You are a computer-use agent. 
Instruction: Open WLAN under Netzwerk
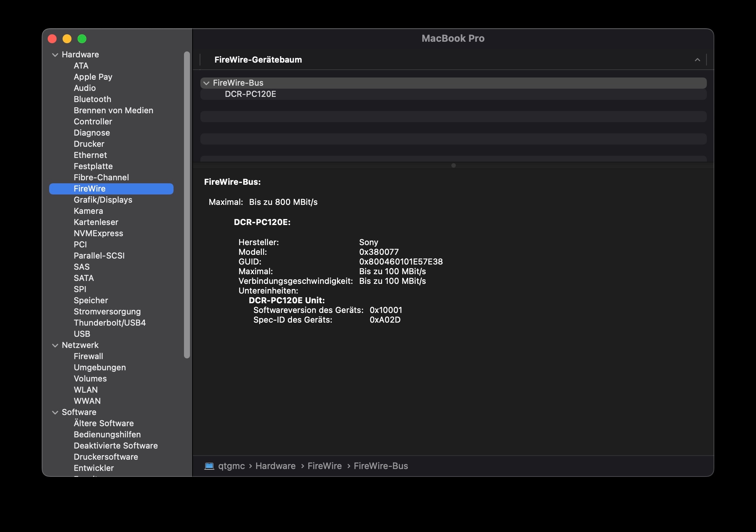pyautogui.click(x=86, y=390)
